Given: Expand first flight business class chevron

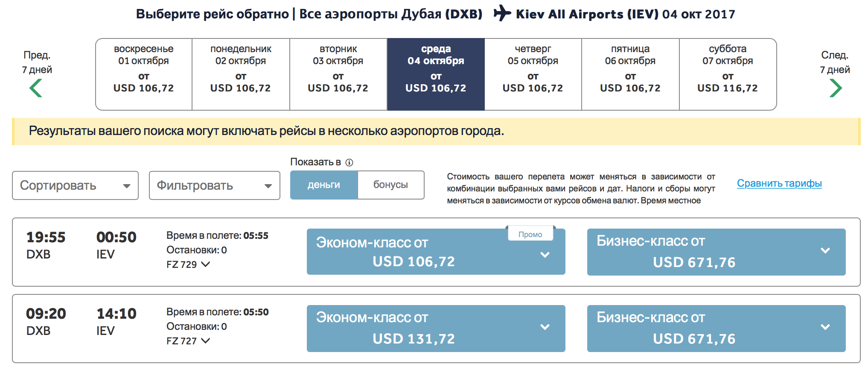Looking at the screenshot, I should (825, 250).
